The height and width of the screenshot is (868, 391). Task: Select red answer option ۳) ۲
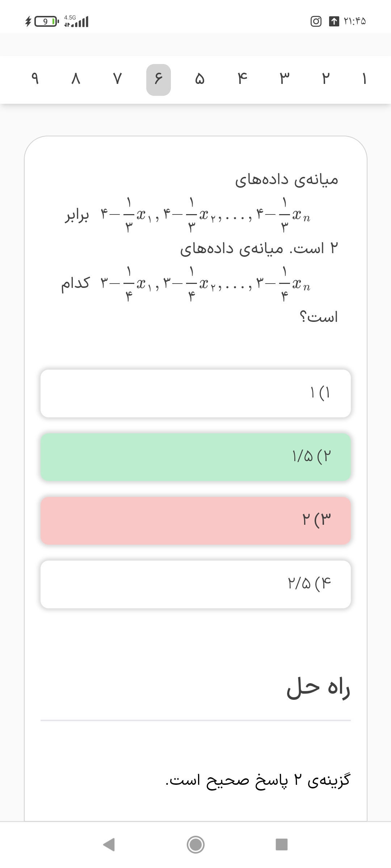coord(195,520)
